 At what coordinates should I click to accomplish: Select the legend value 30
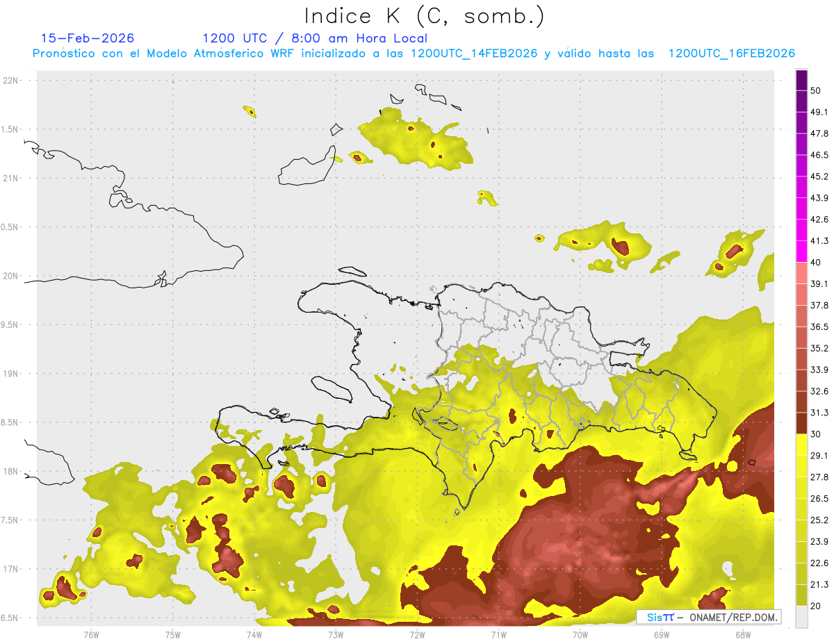(x=816, y=434)
